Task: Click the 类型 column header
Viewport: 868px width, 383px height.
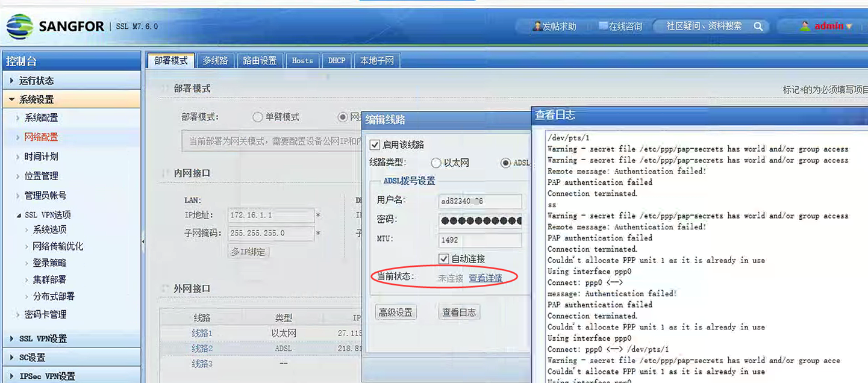Action: (x=284, y=317)
